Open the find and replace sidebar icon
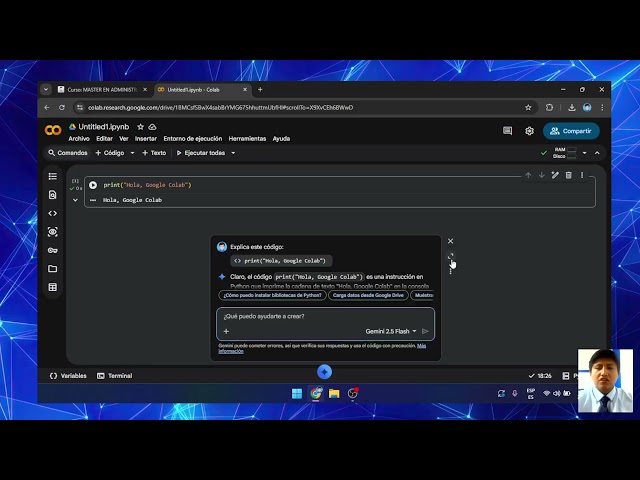 53,195
